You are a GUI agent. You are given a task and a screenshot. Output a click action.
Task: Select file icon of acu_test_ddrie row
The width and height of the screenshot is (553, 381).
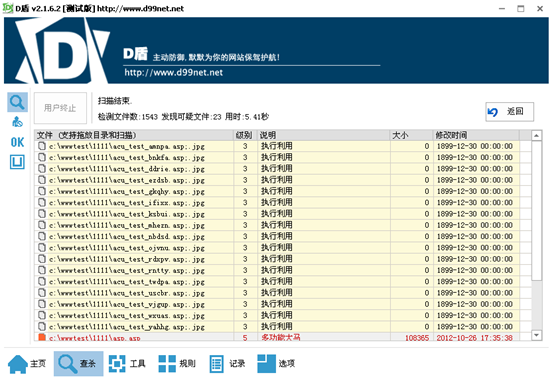coord(42,169)
